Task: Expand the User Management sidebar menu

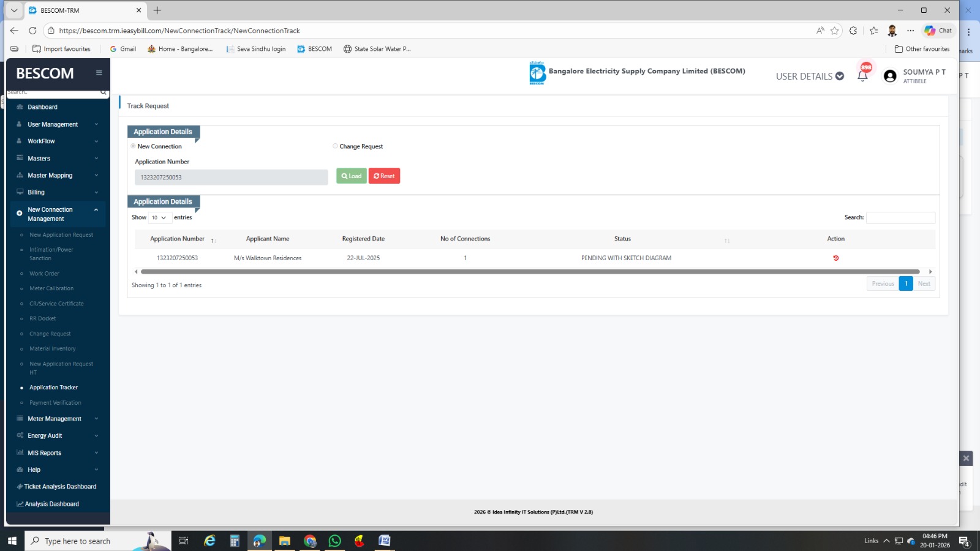Action: pos(58,124)
